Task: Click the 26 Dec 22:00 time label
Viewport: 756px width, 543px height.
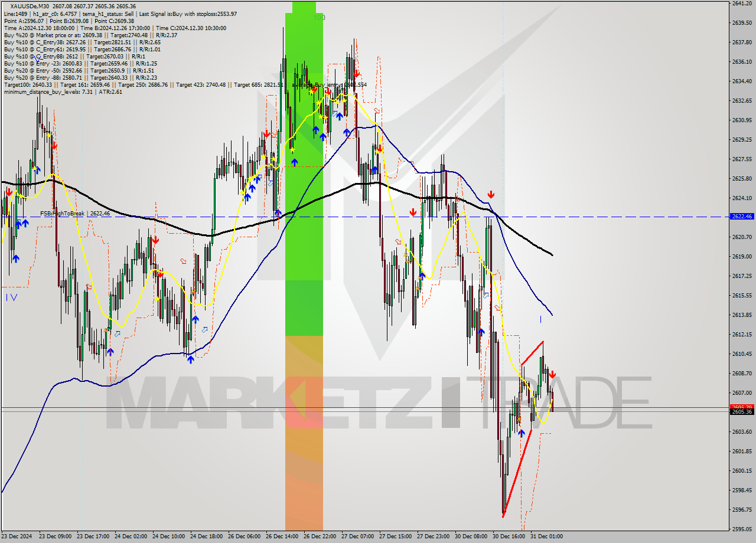Action: pyautogui.click(x=320, y=537)
